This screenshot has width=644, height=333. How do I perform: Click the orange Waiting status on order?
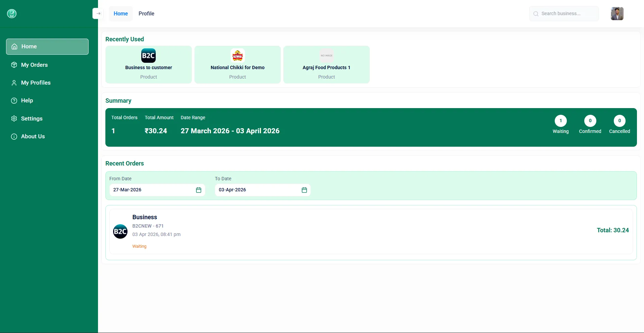(139, 246)
